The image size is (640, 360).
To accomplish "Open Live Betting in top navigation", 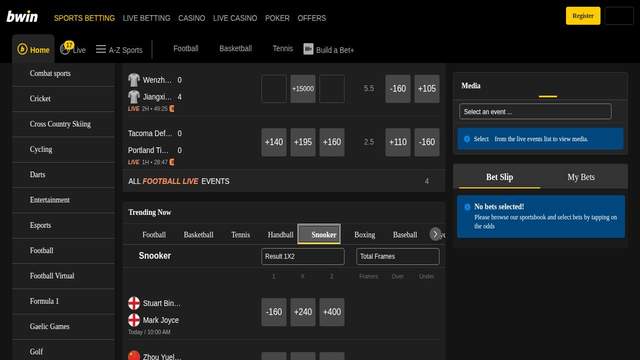I will coord(147,18).
